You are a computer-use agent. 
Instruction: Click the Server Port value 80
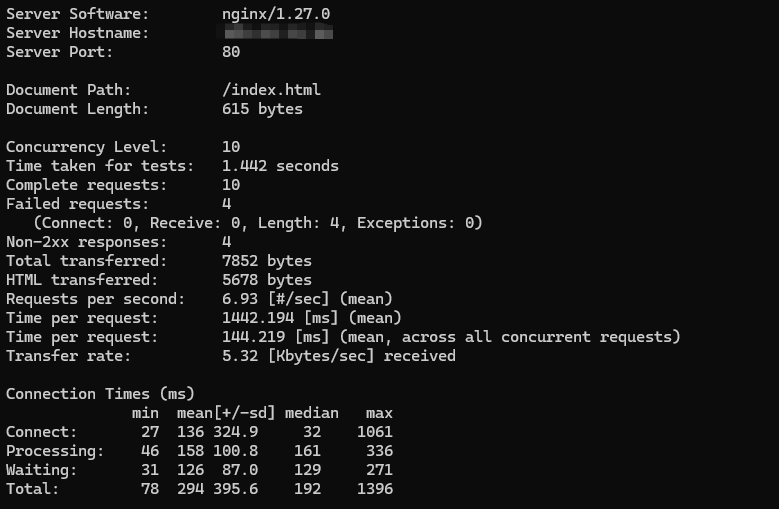click(231, 52)
